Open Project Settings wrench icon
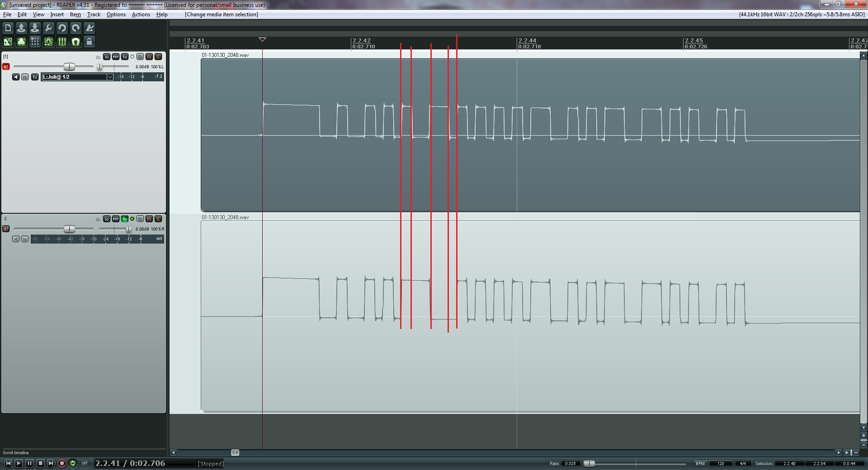This screenshot has width=868, height=470. click(48, 28)
